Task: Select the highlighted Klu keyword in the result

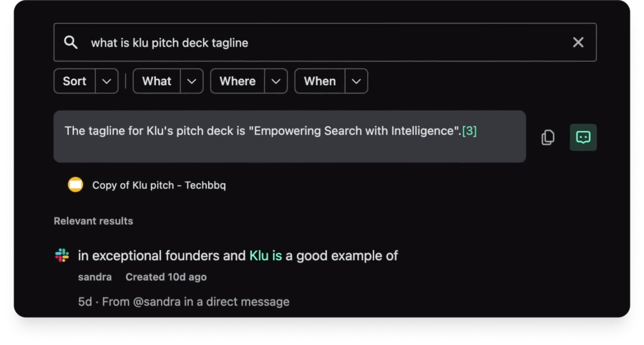Action: (266, 255)
